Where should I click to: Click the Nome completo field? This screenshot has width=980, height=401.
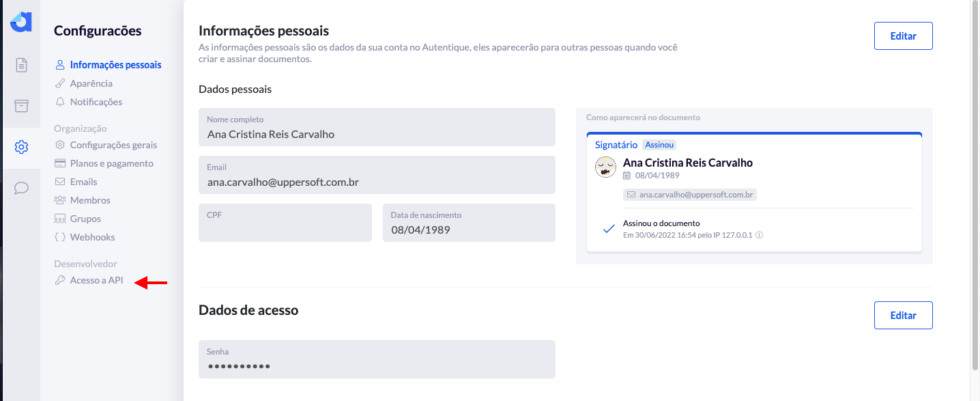pos(377,127)
